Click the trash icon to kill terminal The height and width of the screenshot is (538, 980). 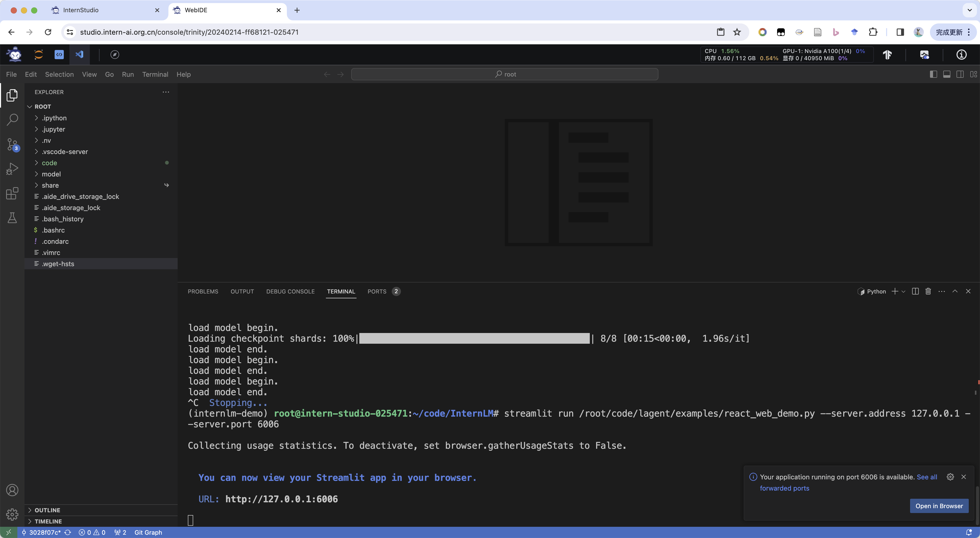pos(928,291)
